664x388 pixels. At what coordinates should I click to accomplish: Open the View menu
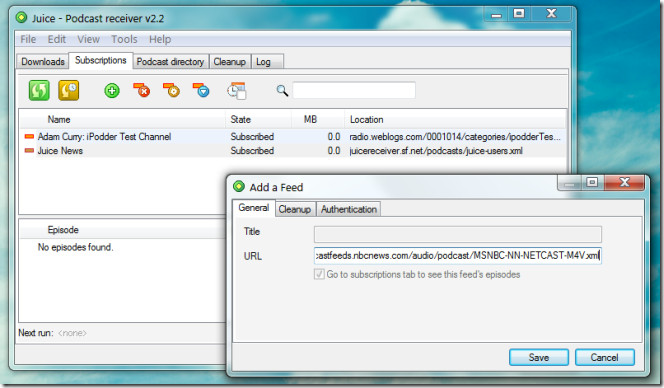(x=88, y=39)
